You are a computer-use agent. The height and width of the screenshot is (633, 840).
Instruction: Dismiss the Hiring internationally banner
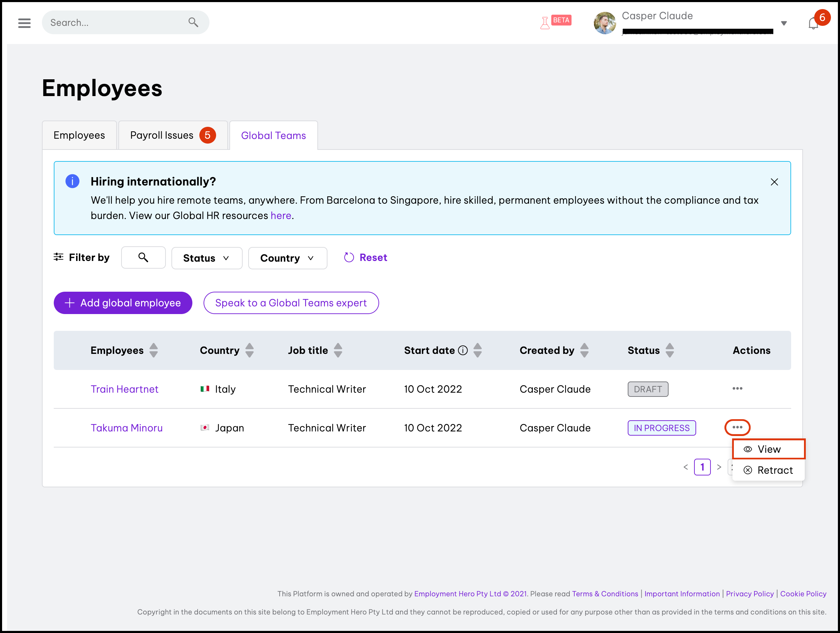pyautogui.click(x=774, y=182)
